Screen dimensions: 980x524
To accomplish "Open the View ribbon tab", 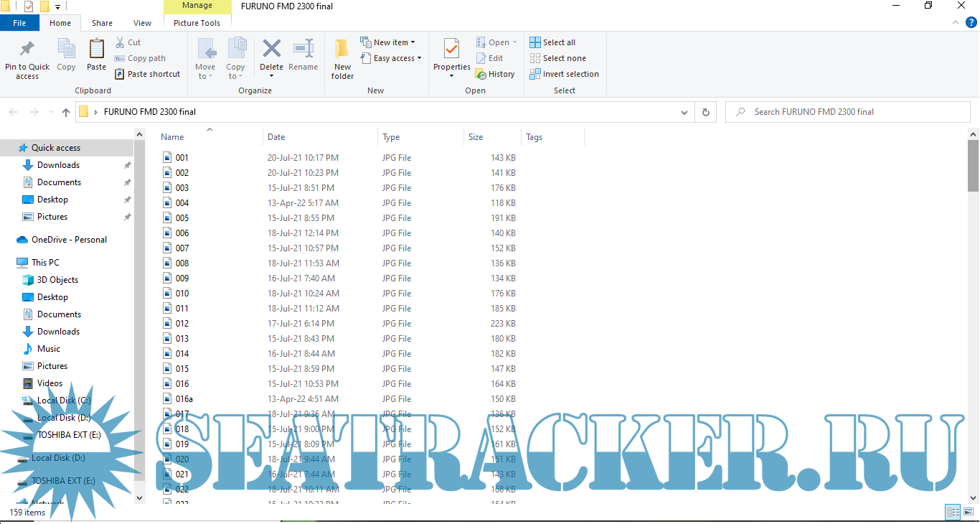I will pyautogui.click(x=142, y=23).
